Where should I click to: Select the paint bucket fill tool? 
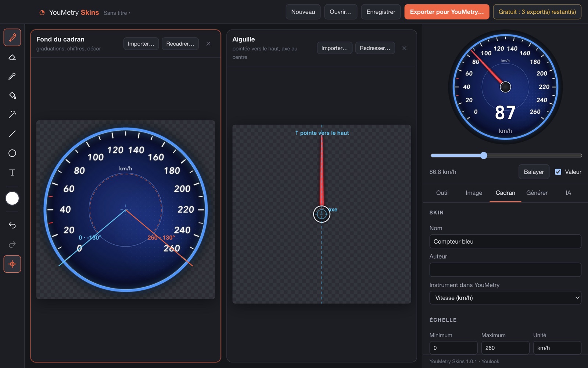12,95
